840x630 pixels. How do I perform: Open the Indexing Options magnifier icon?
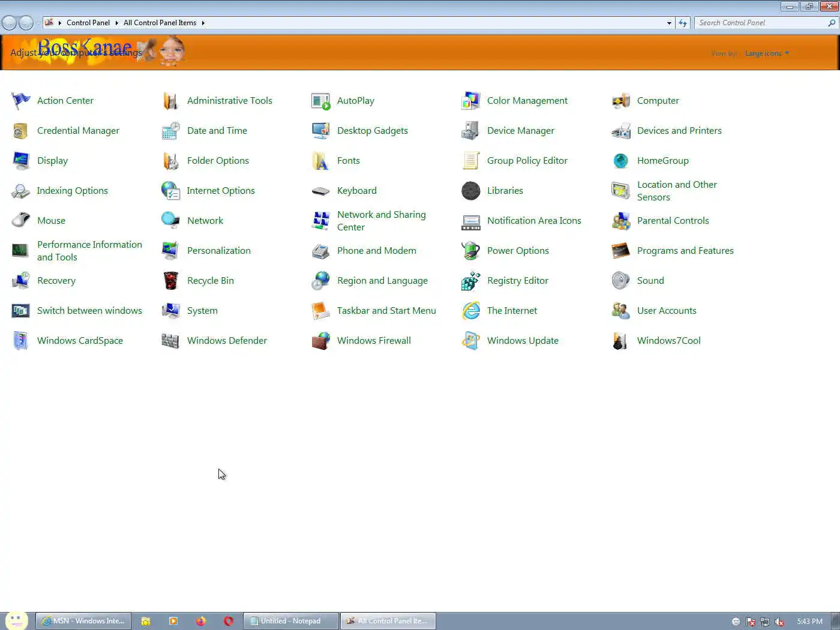pos(20,191)
